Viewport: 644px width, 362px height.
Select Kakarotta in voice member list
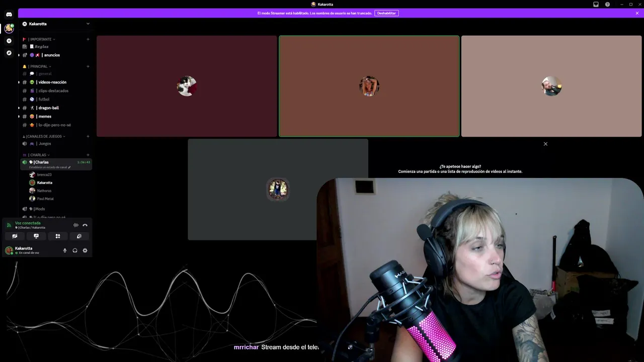pyautogui.click(x=60, y=183)
